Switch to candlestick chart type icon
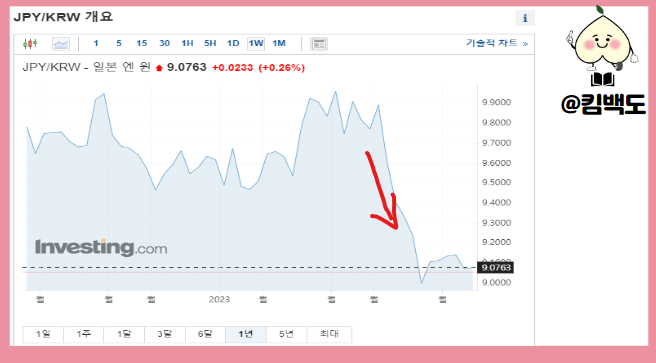 coord(30,43)
